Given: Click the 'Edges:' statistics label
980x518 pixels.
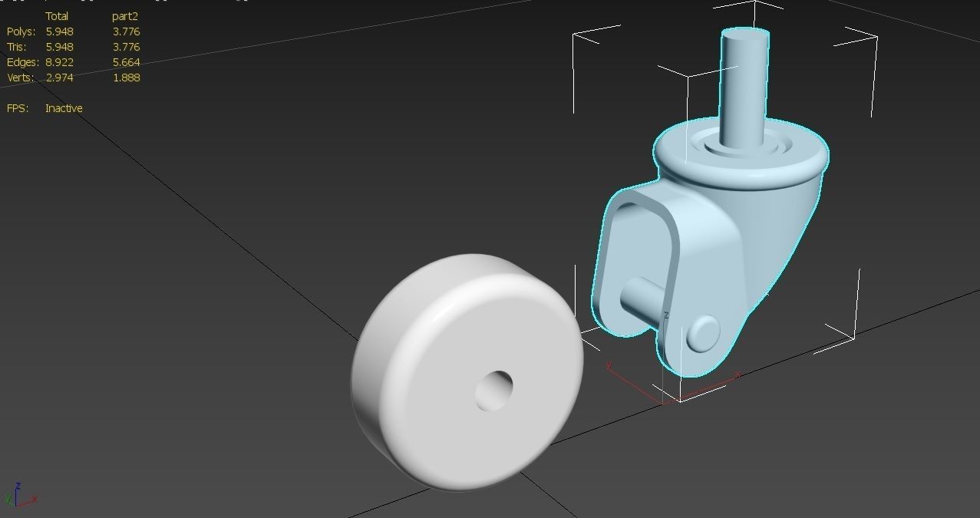Looking at the screenshot, I should (x=23, y=62).
